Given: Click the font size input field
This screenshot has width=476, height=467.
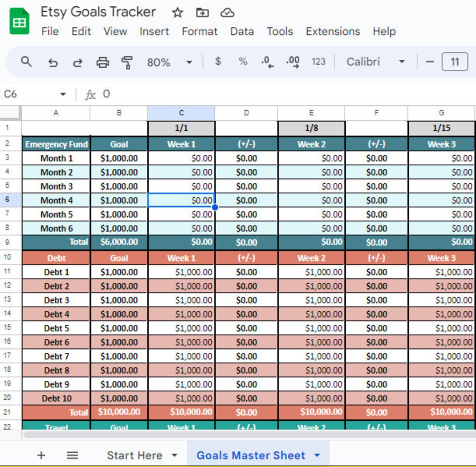Looking at the screenshot, I should coord(454,62).
